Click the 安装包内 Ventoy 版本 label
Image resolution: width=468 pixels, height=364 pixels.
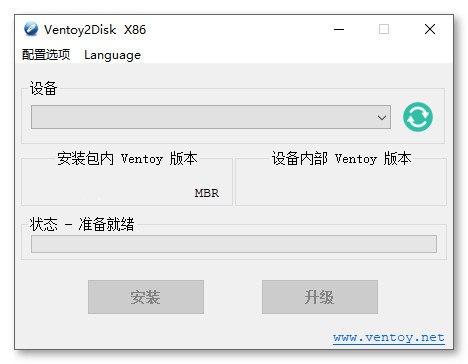tap(127, 159)
